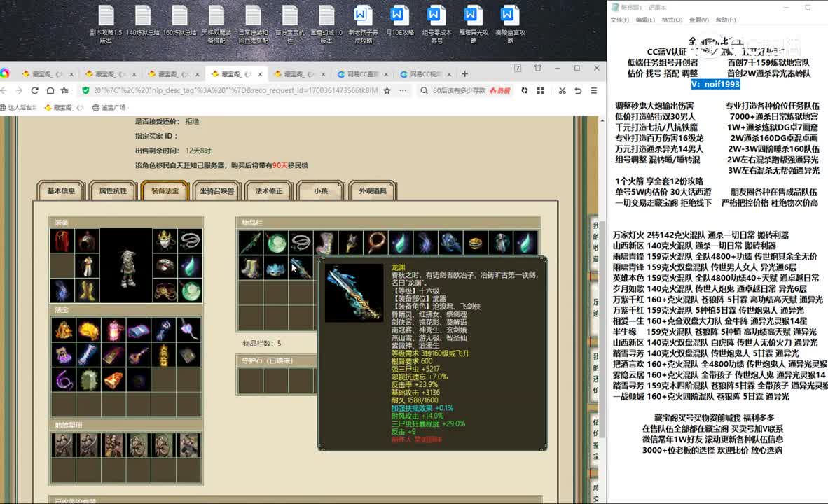This screenshot has width=828, height=504.
Task: Open the 外观道具 tab
Action: pyautogui.click(x=373, y=190)
